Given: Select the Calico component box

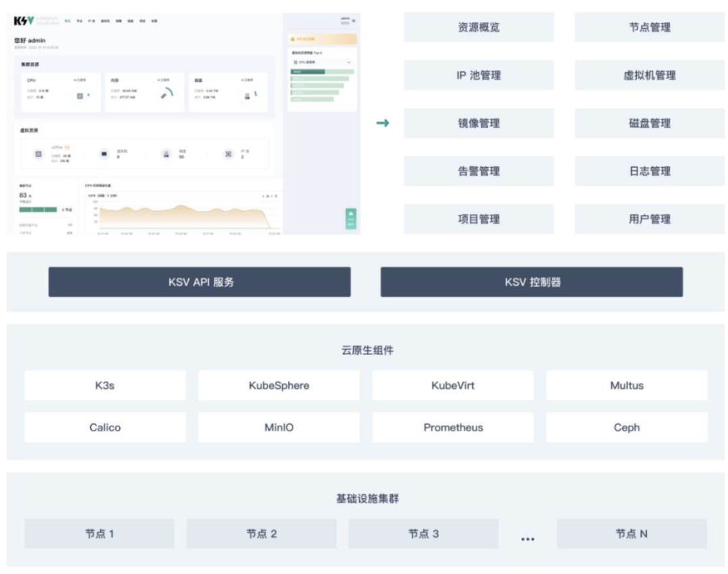Looking at the screenshot, I should [105, 427].
